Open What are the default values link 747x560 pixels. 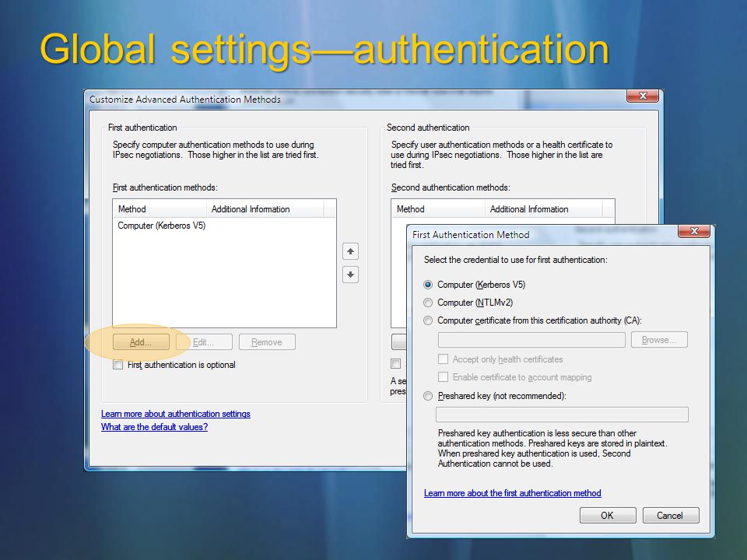154,427
